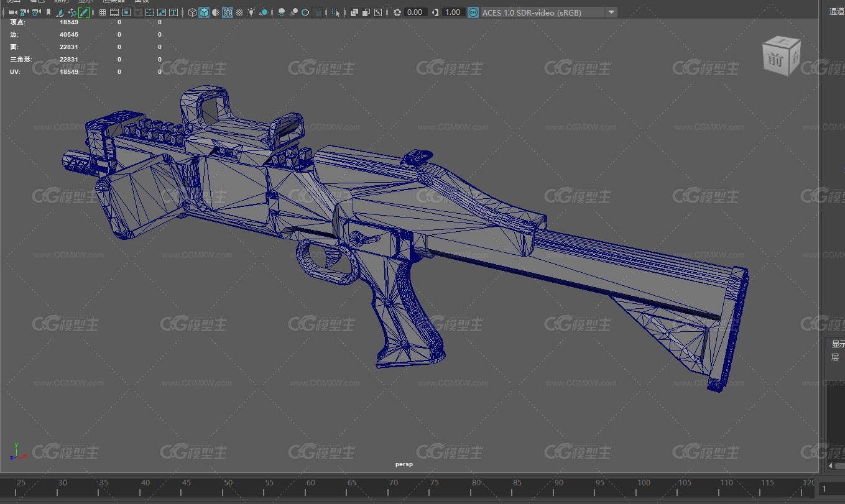Click the Gamma contrast icon

tap(435, 12)
